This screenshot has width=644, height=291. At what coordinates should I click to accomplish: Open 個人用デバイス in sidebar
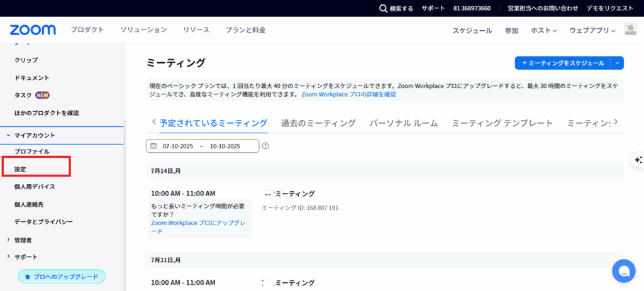click(35, 186)
